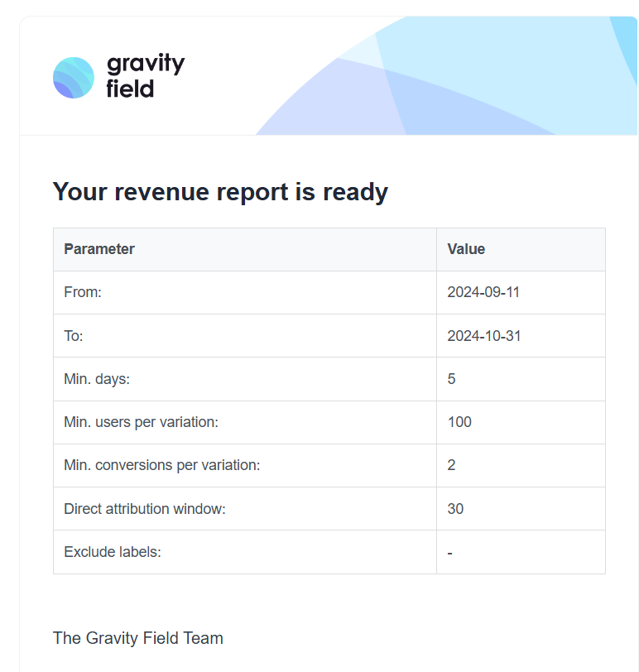This screenshot has height=672, width=639.
Task: Click the gravity field wordmark text
Action: coord(145,76)
